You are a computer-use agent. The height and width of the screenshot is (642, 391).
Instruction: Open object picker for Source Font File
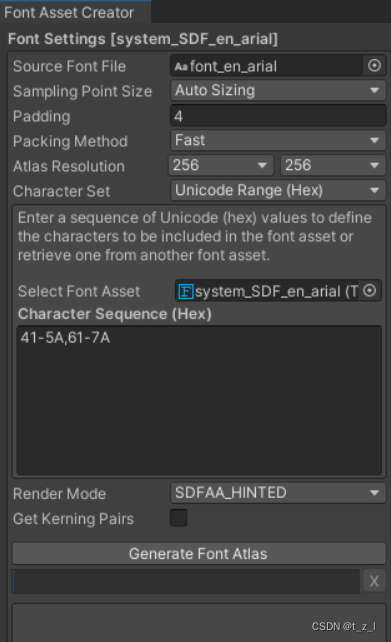(x=374, y=66)
